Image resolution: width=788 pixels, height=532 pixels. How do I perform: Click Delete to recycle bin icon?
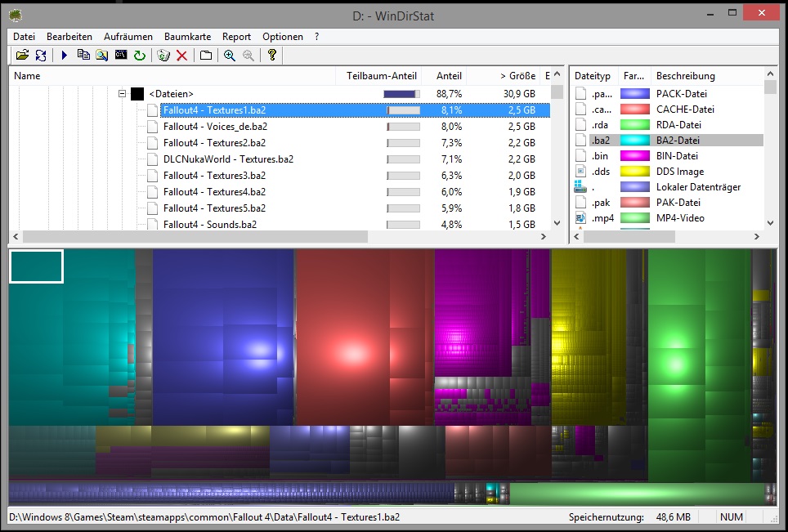pos(163,56)
